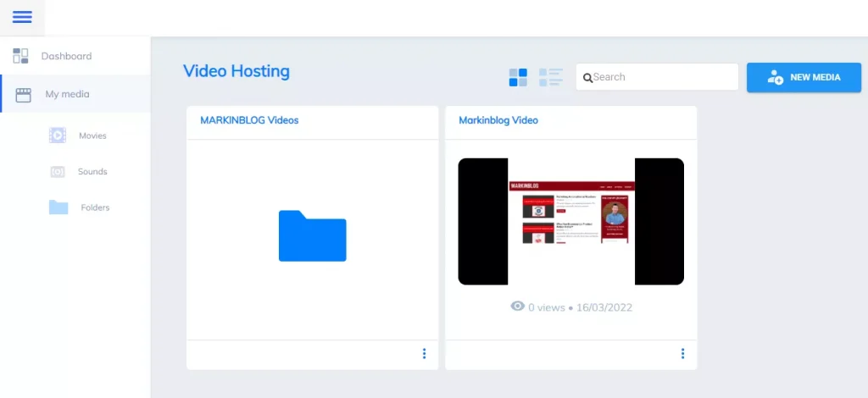Click the Dashboard grid icon
Screen dimensions: 868x398
pos(21,56)
